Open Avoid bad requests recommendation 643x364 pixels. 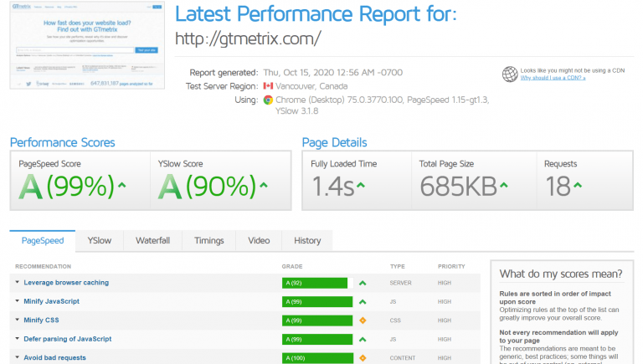tap(54, 358)
